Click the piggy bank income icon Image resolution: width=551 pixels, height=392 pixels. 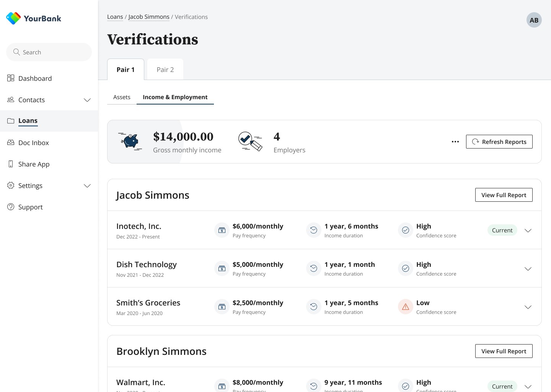pos(130,141)
